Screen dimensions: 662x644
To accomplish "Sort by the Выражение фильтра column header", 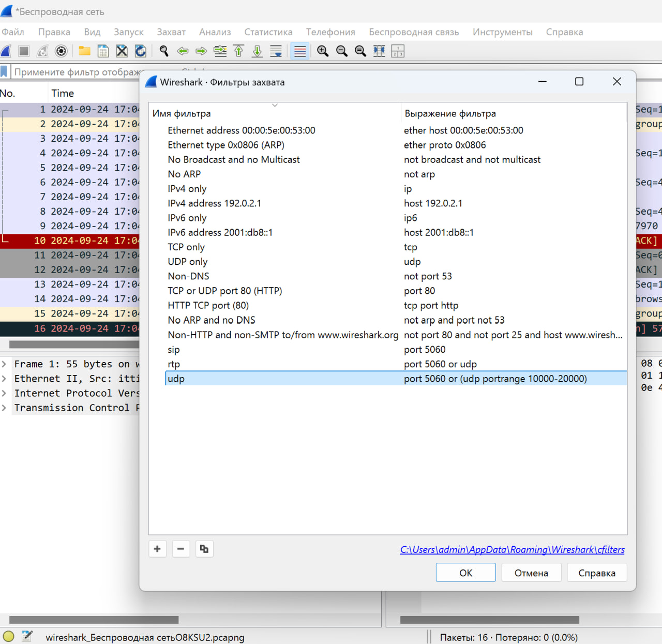I will [514, 113].
